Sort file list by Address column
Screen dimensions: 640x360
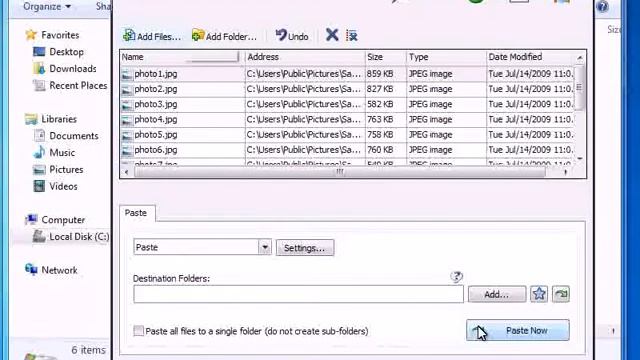click(305, 57)
